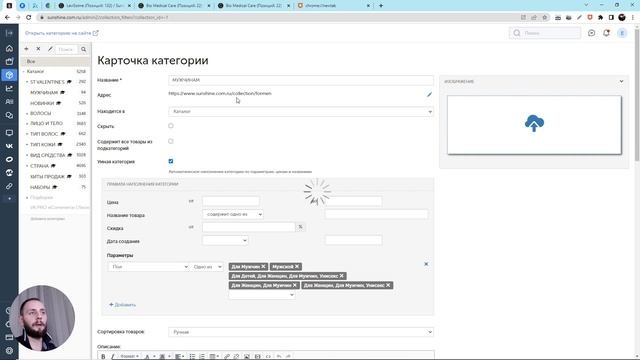Open the customers icon in sidebar
Screen dimensions: 640x360
pos(9,102)
